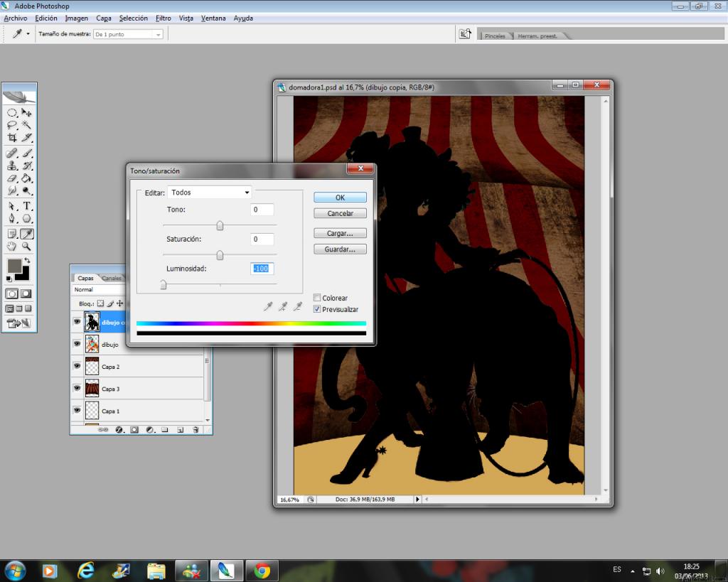This screenshot has width=728, height=582.
Task: Toggle lock position in Layers panel
Action: click(x=119, y=303)
